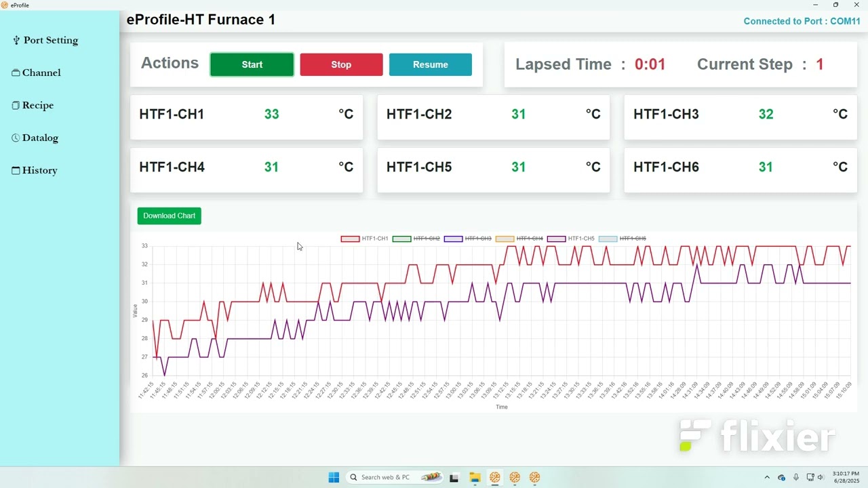
Task: Open the volume tray icon
Action: click(x=821, y=477)
